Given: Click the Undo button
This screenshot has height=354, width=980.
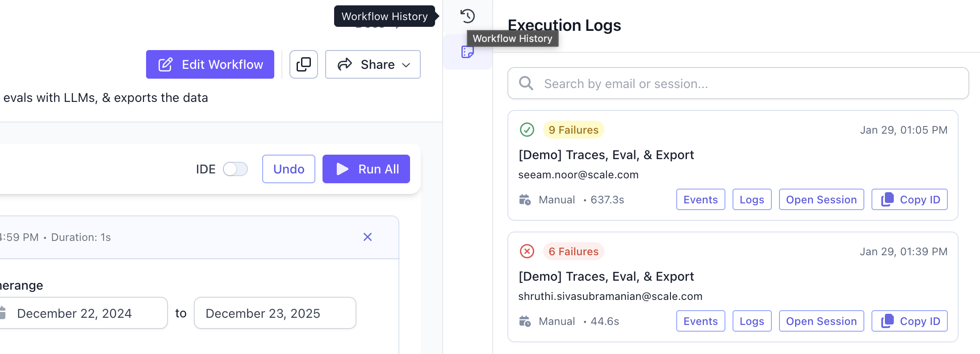Looking at the screenshot, I should [289, 169].
